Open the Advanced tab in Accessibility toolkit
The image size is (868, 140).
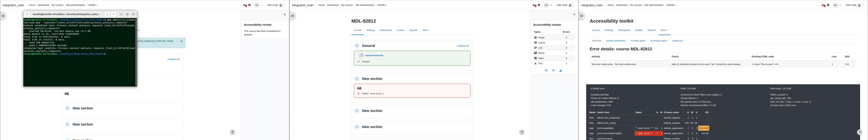(677, 41)
